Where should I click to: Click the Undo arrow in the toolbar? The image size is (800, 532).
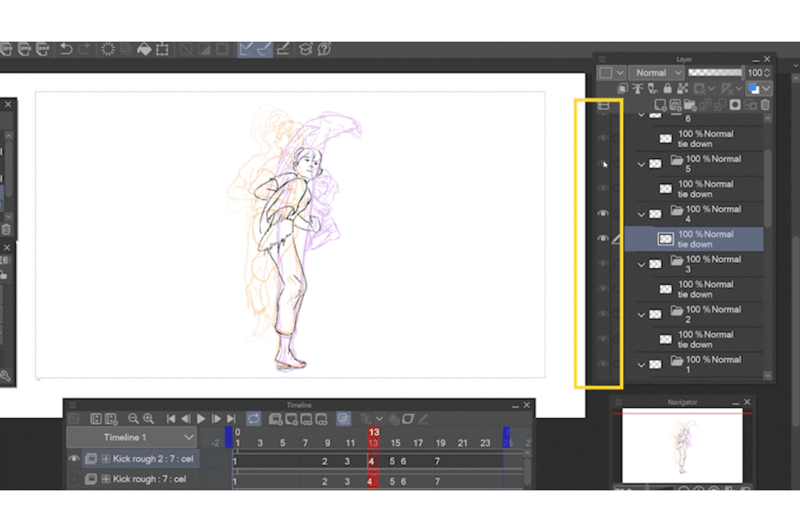tap(66, 49)
